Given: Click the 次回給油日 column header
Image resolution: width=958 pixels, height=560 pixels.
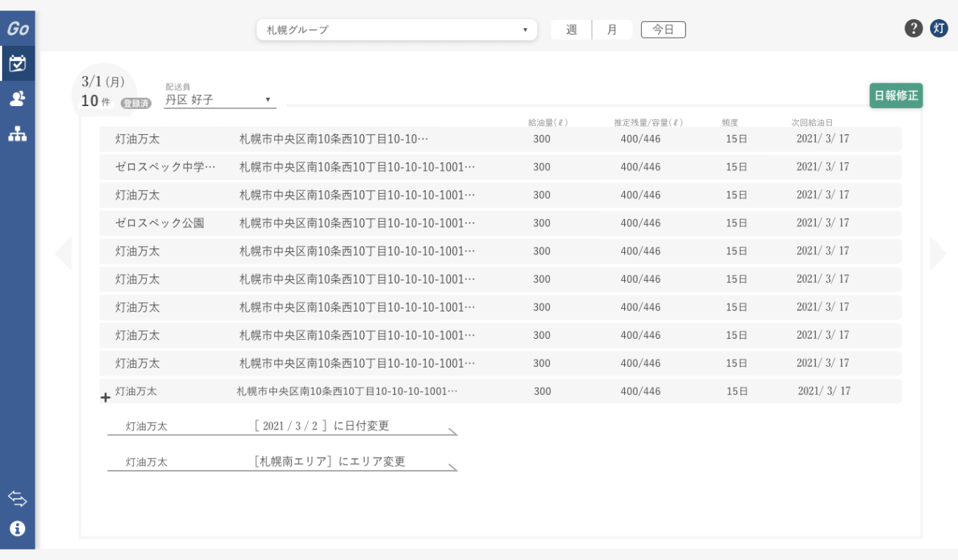Looking at the screenshot, I should click(x=812, y=122).
